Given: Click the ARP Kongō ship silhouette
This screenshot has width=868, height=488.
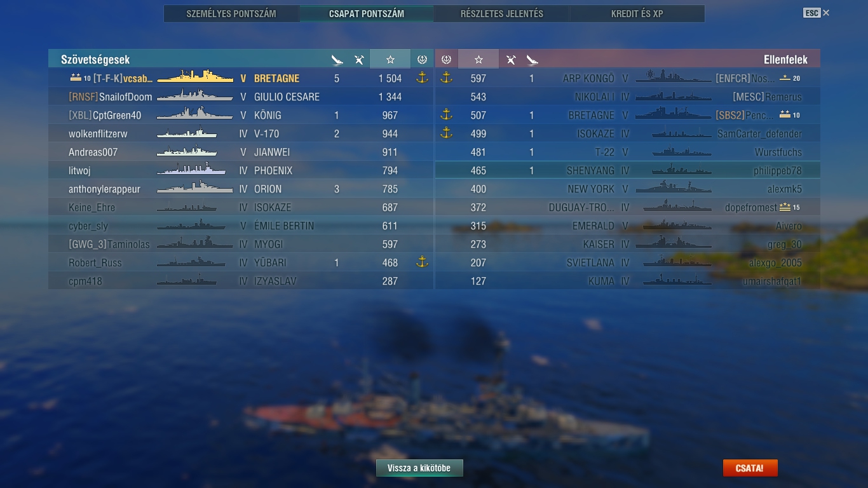Looking at the screenshot, I should [x=674, y=78].
